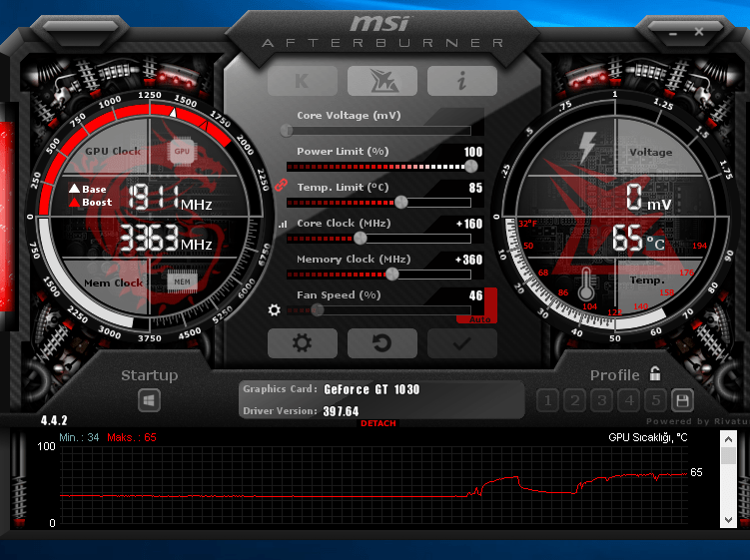The width and height of the screenshot is (750, 560).
Task: Click the red DETACH link
Action: pos(378,423)
